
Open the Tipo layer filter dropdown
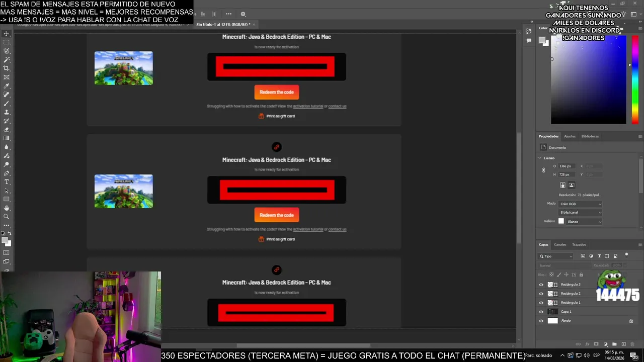point(556,256)
